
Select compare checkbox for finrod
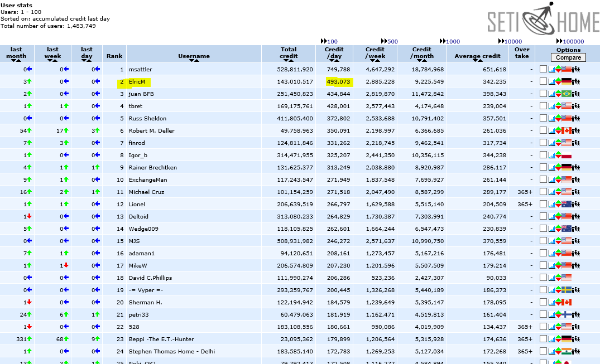tap(543, 143)
